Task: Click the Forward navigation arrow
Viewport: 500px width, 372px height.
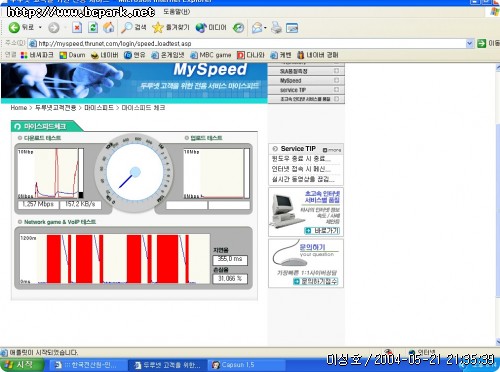Action: 54,28
